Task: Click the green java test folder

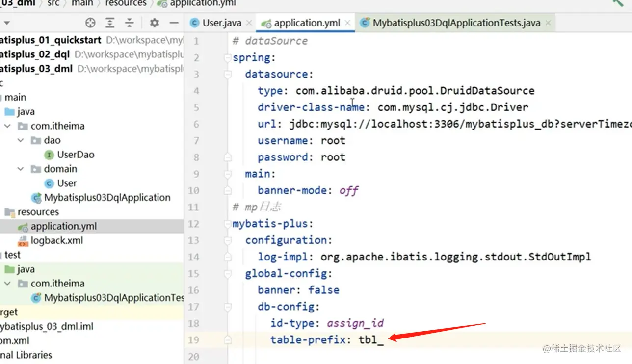Action: pos(10,269)
